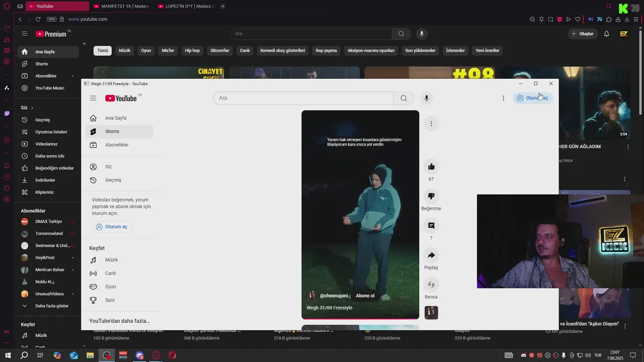The image size is (644, 362).
Task: Open Siz in popup sidebar
Action: pyautogui.click(x=119, y=166)
